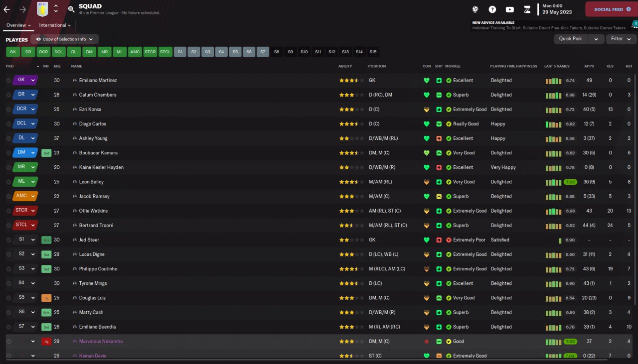
Task: Click the heart condition icon for Calum Chambers
Action: 426,95
